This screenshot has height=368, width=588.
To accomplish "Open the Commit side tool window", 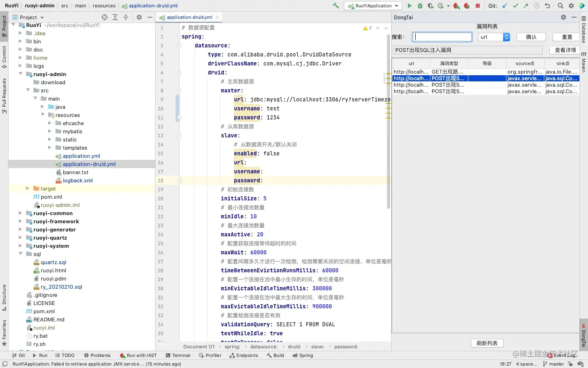I will pyautogui.click(x=4, y=57).
